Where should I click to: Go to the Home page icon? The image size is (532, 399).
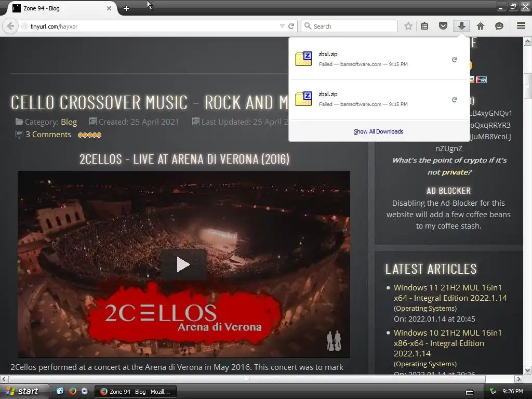pyautogui.click(x=481, y=26)
